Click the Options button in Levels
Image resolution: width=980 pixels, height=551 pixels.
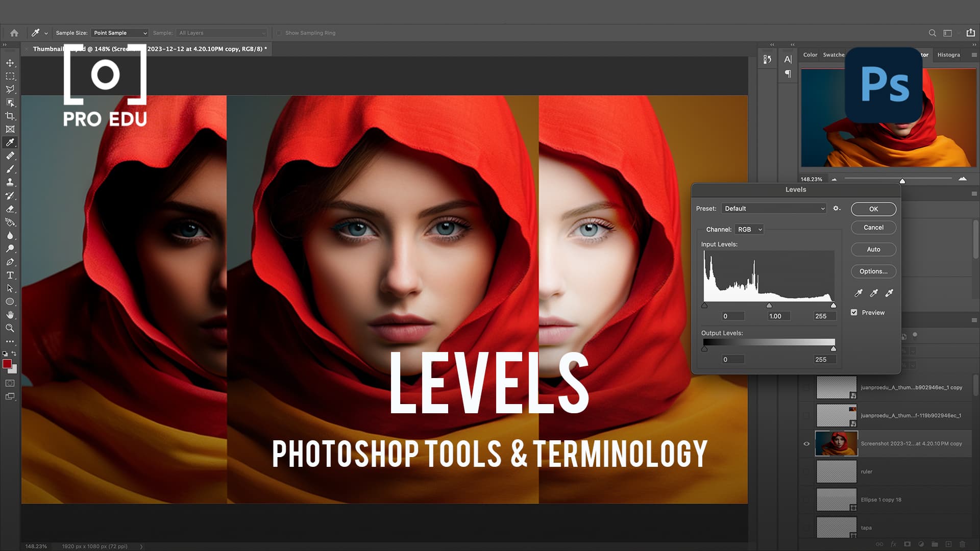873,271
